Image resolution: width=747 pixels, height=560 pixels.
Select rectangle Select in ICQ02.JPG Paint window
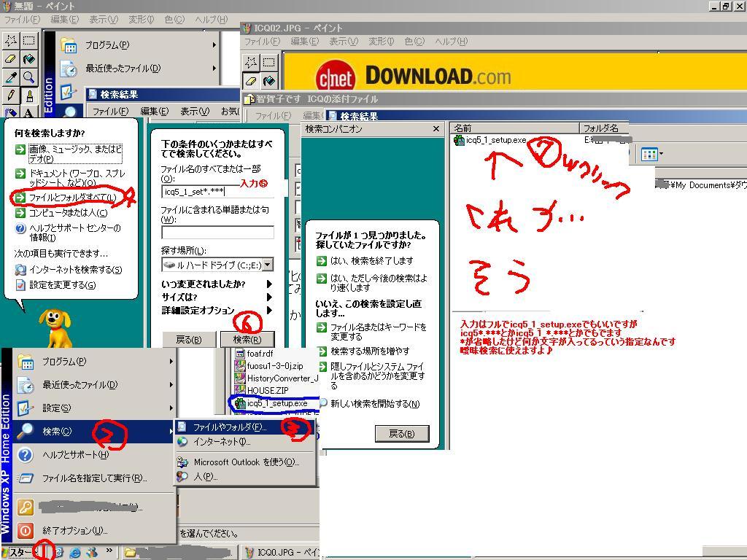click(x=268, y=63)
